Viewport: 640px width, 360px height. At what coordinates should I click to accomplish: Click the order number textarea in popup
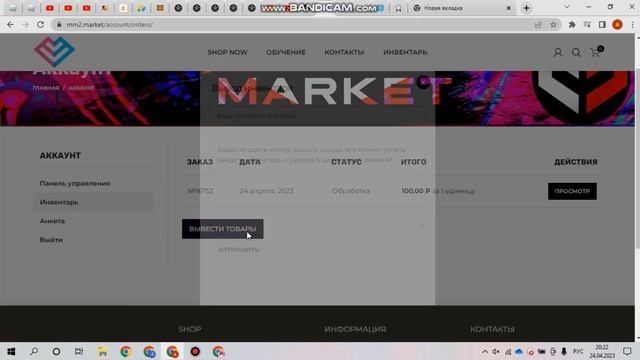coord(317,183)
